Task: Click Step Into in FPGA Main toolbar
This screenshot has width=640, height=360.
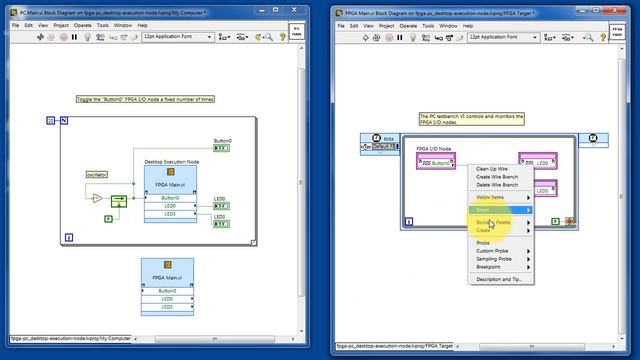Action: (439, 38)
